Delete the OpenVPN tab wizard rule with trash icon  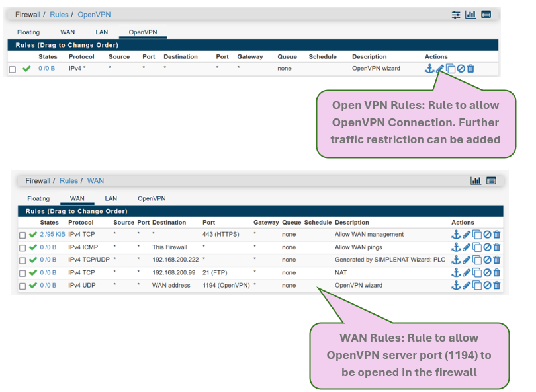coord(470,68)
